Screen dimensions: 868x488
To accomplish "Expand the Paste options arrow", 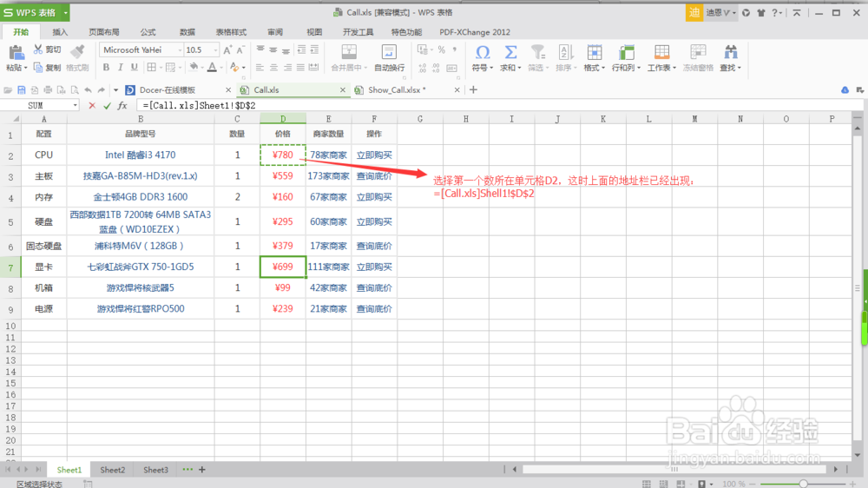I will tap(25, 68).
